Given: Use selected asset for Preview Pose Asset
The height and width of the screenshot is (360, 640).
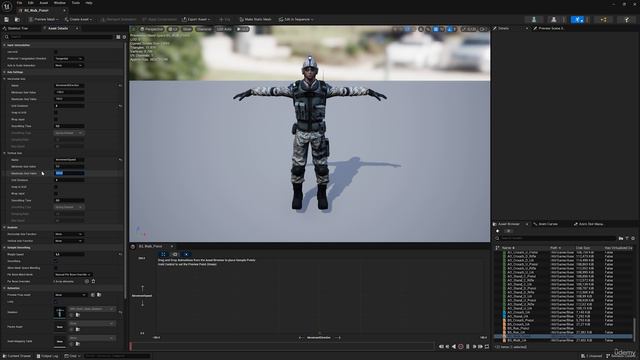Looking at the screenshot, I should pos(93,295).
